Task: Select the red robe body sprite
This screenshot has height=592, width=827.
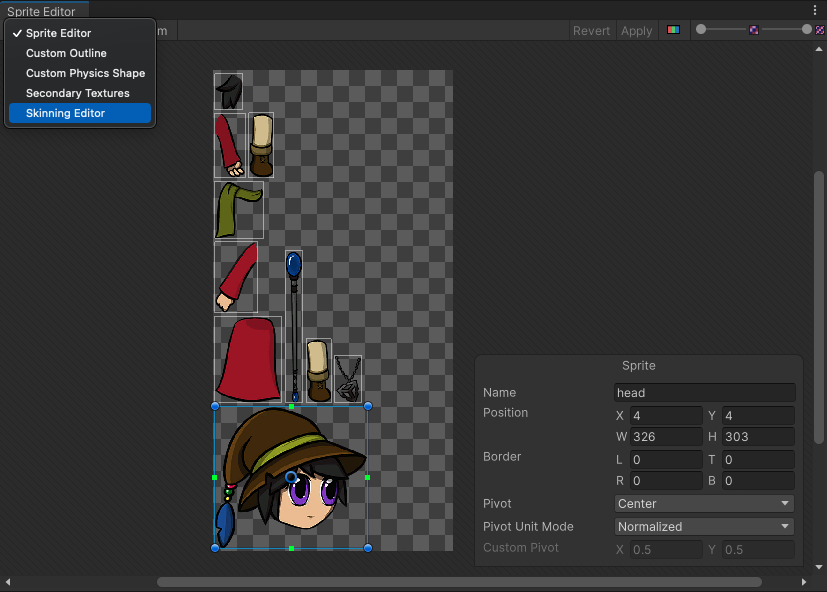Action: 247,358
